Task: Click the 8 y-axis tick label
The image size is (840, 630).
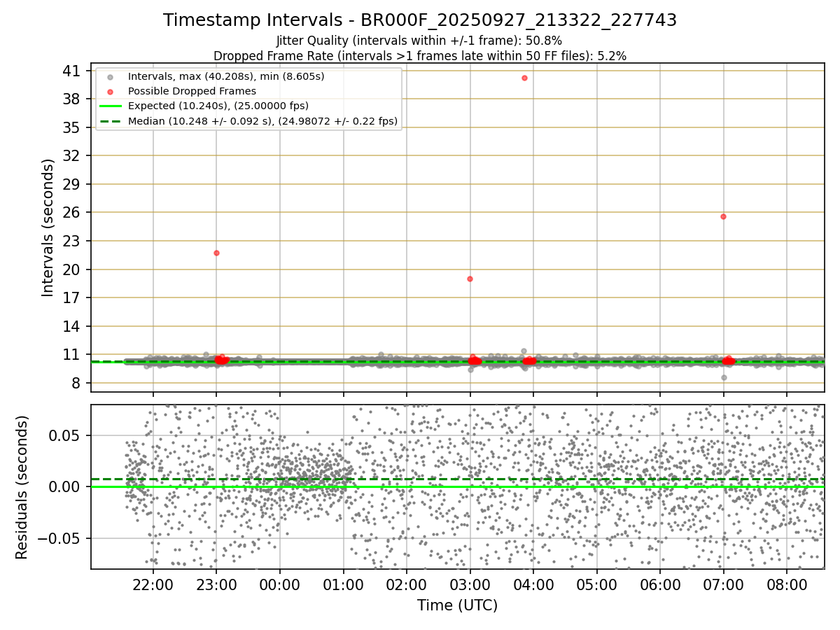Action: coord(76,383)
